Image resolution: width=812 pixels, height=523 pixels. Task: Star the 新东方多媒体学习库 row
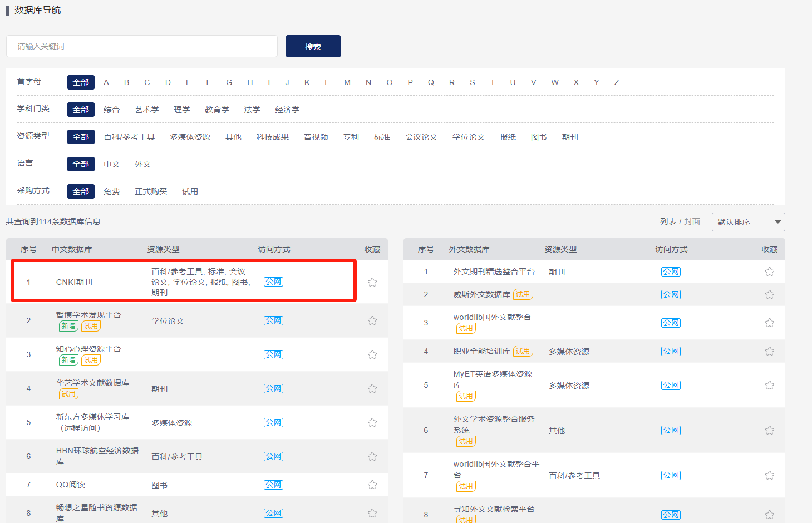click(372, 422)
